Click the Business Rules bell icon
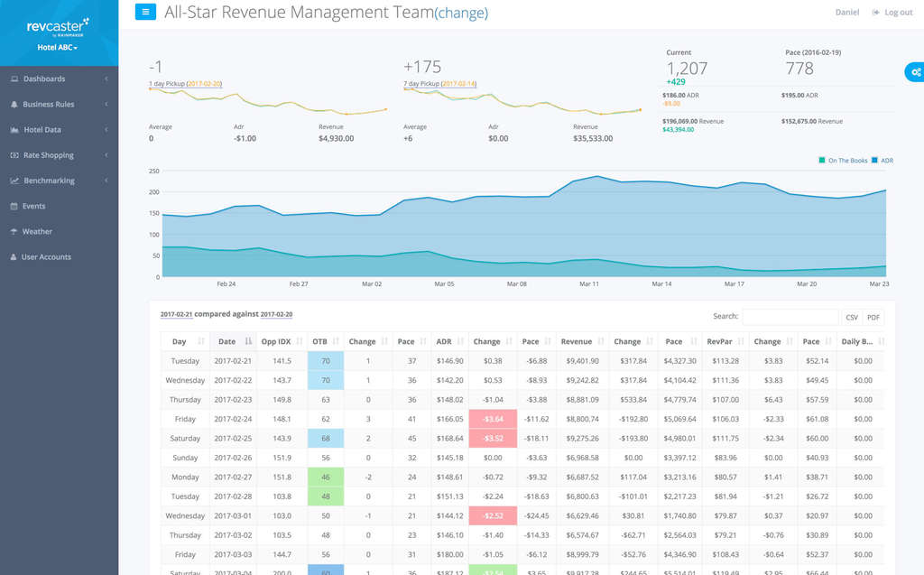The width and height of the screenshot is (924, 575). (x=14, y=105)
